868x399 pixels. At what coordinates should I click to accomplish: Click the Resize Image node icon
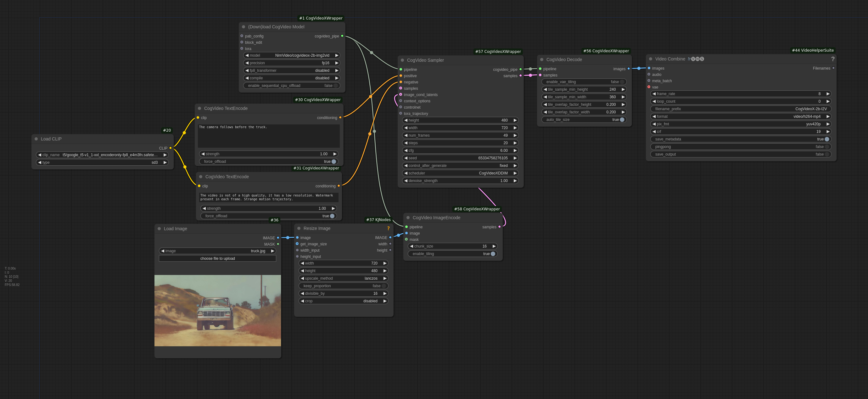pos(298,228)
